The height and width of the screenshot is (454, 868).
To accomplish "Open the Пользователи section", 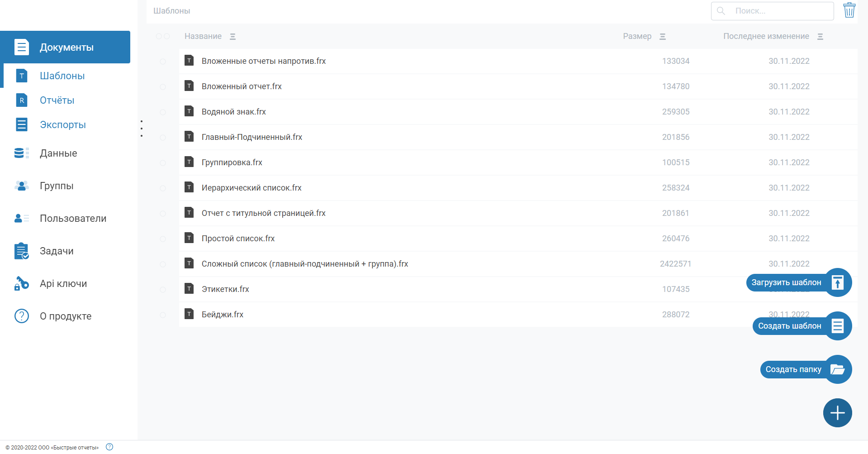I will tap(65, 219).
